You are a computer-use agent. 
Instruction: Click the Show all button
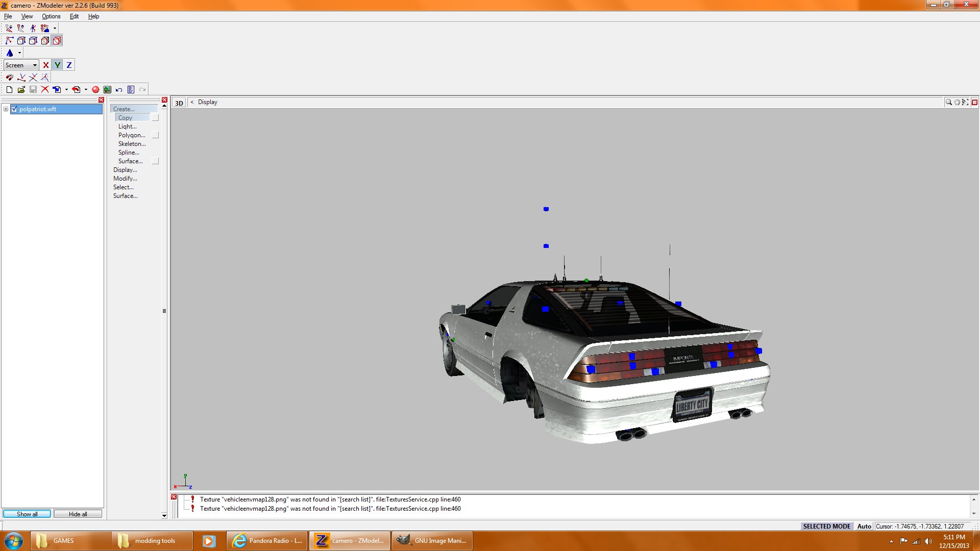(x=27, y=514)
